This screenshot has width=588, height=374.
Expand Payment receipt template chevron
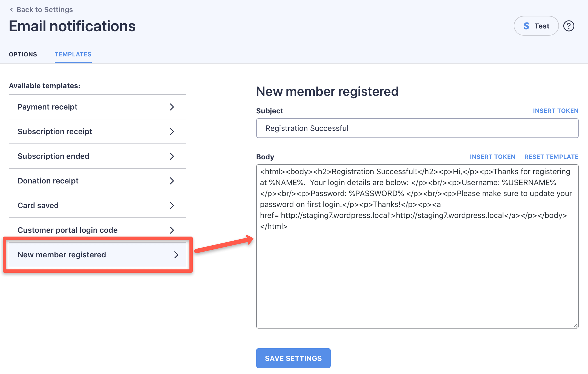[172, 107]
